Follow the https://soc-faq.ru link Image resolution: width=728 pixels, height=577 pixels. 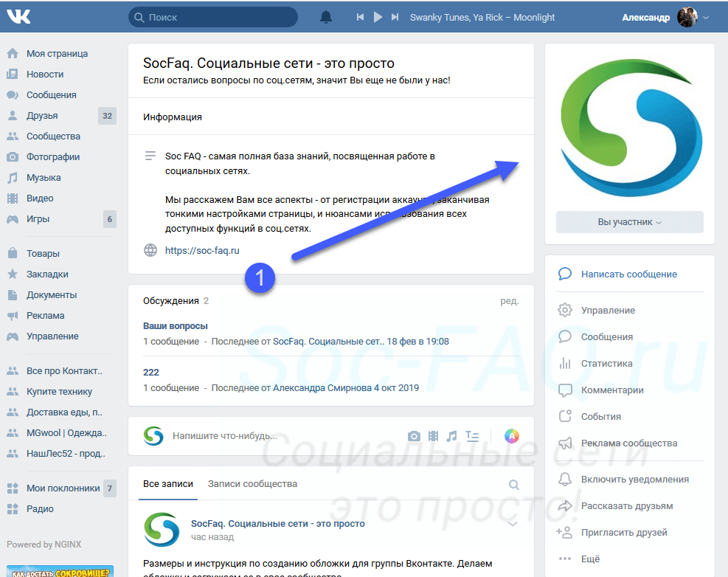(x=202, y=250)
